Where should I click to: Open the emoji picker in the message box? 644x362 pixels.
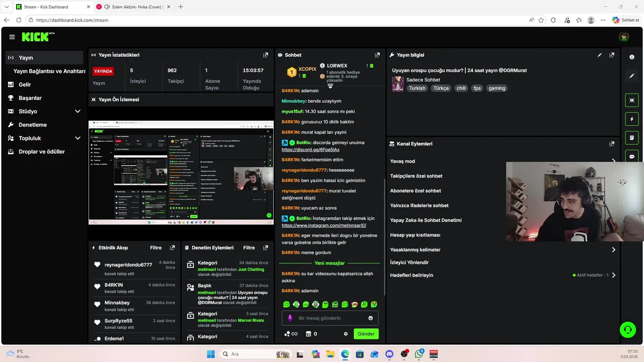[x=371, y=318]
